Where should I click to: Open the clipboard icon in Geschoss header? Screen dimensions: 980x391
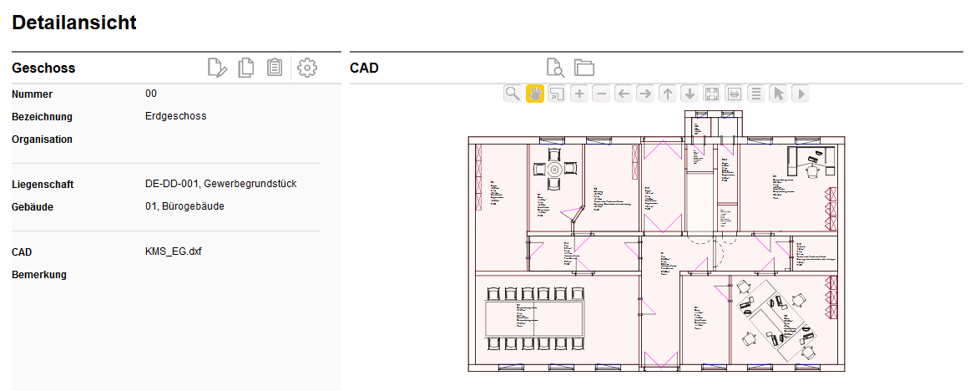(274, 68)
